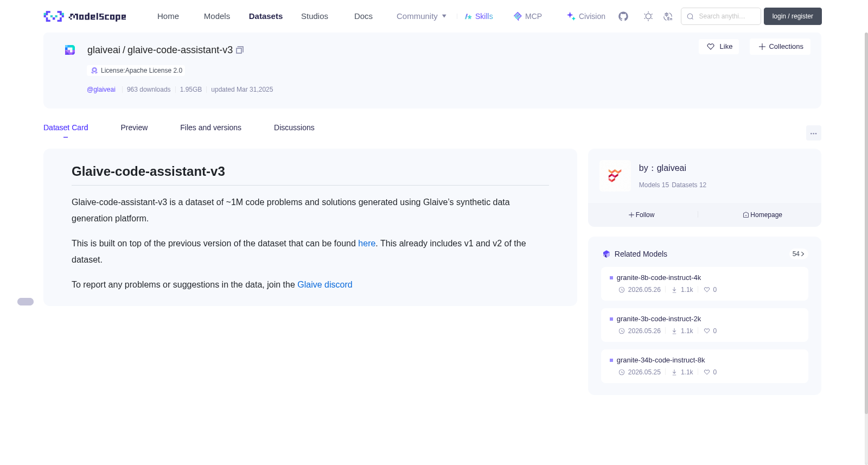This screenshot has width=868, height=465.
Task: Switch to the Preview tab
Action: [134, 128]
